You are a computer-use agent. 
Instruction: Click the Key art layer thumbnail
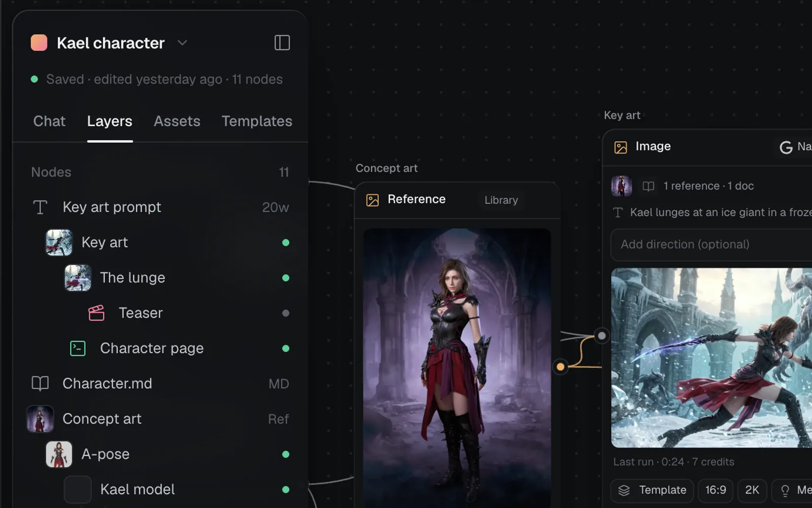[x=59, y=242]
